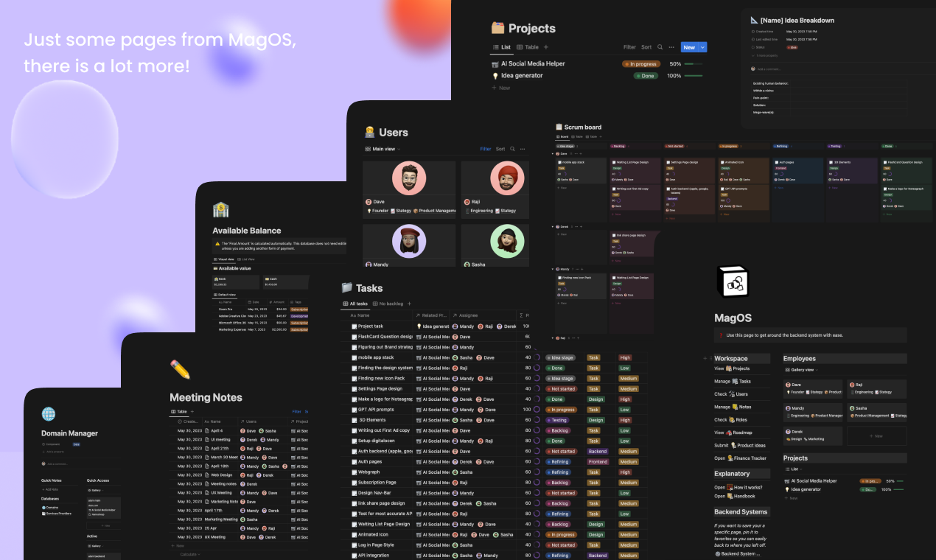Screen dimensions: 936x560
Task: Click the 50% progress bar of AI Social Media Helper in Projects
Action: pos(694,64)
